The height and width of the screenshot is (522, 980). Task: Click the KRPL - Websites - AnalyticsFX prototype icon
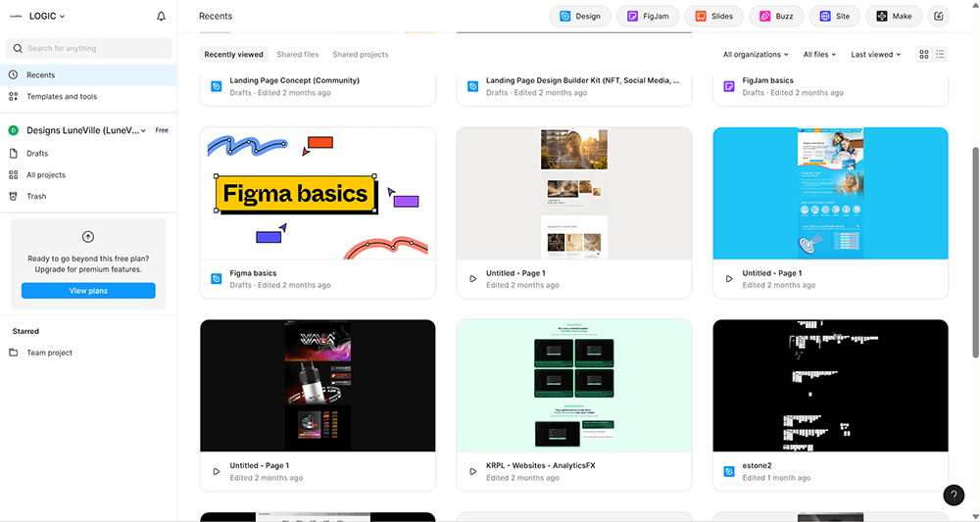(x=473, y=471)
